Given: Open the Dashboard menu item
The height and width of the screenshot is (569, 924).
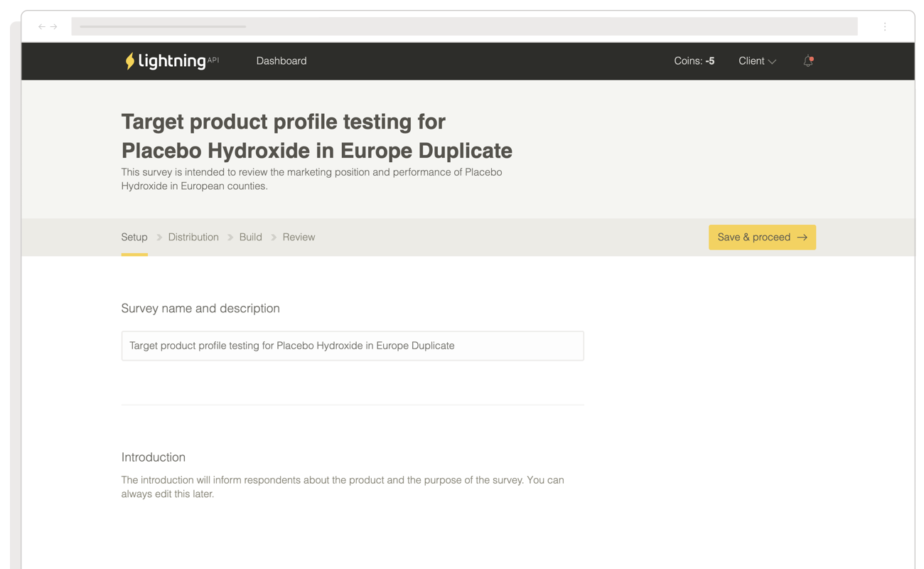Looking at the screenshot, I should tap(281, 61).
